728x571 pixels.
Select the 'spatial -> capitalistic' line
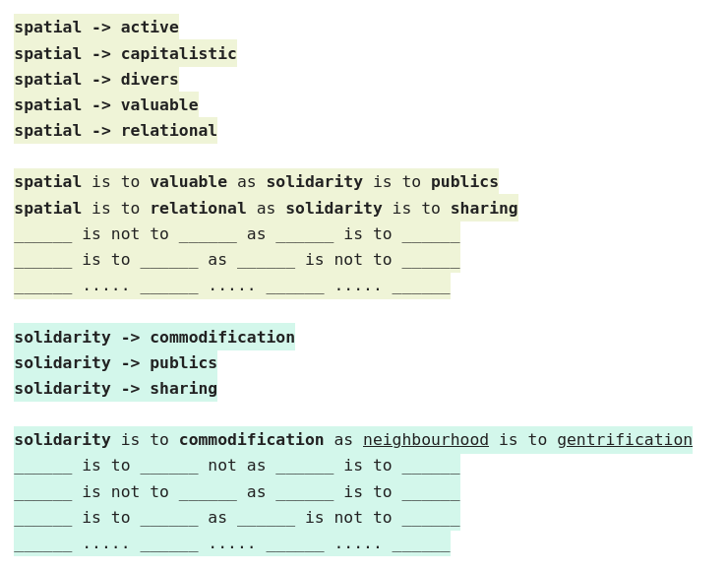tap(125, 53)
